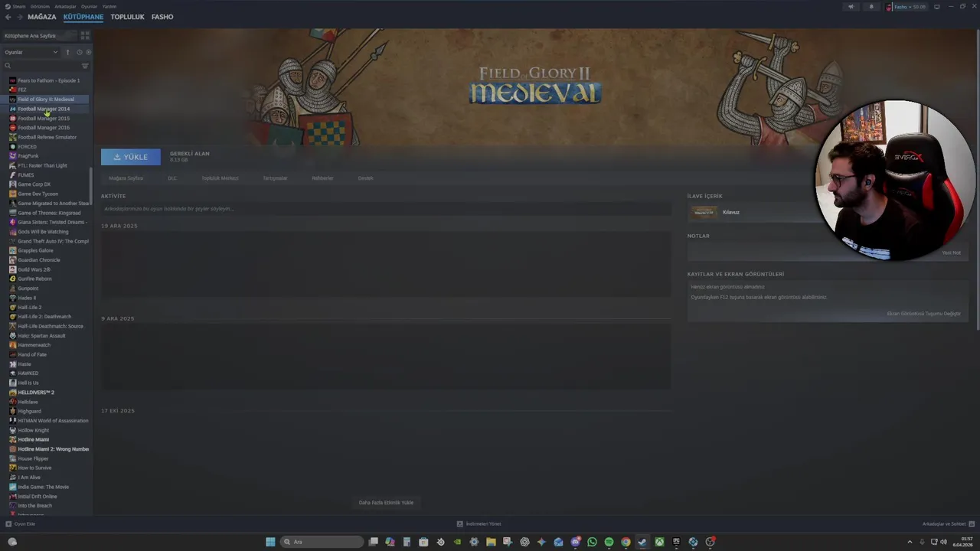Screen dimensions: 980x551
Task: Click Yeni Not in the notes section
Action: tap(951, 253)
